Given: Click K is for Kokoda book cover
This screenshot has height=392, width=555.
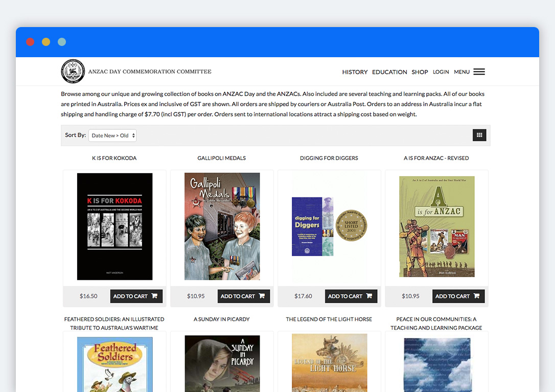Looking at the screenshot, I should click(114, 227).
